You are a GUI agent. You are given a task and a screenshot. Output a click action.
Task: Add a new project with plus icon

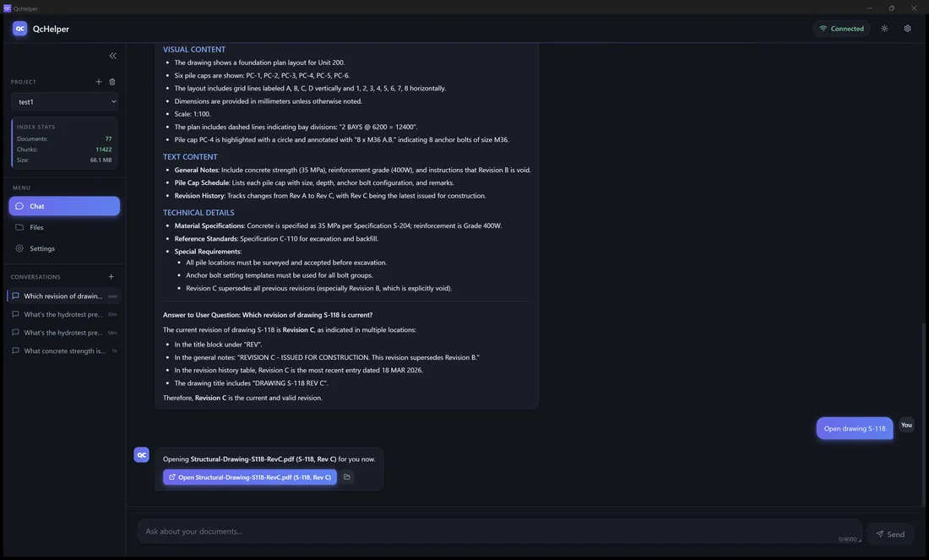(99, 82)
